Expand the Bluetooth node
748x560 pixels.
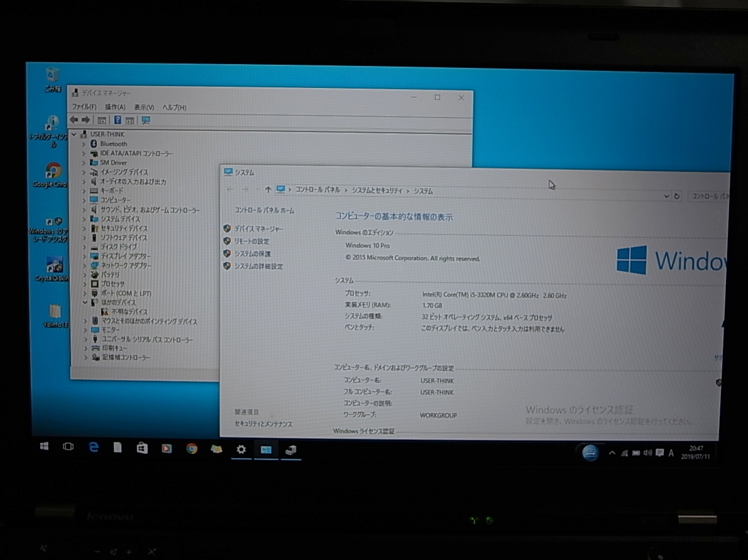84,143
